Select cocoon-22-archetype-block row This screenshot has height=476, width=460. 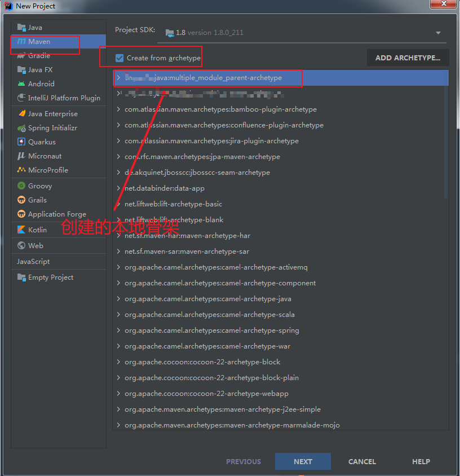281,362
